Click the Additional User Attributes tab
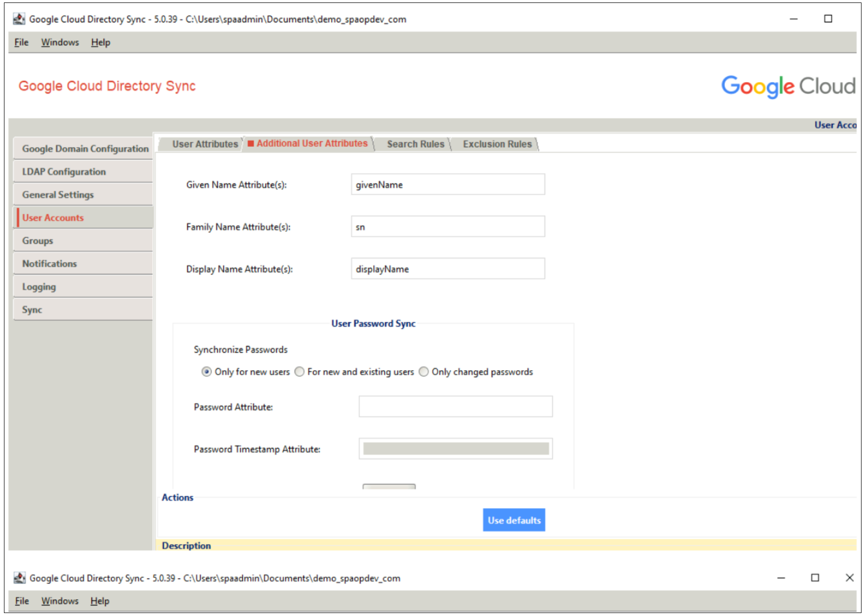Screen dimensions: 863x616 (311, 143)
